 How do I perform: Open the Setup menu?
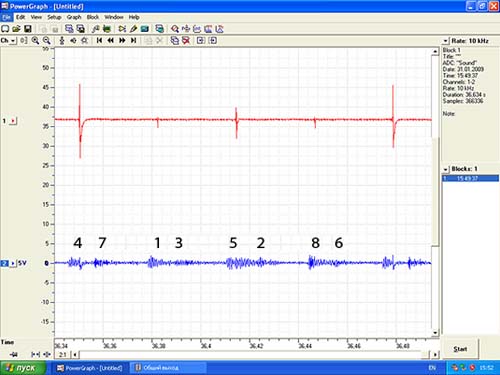(x=54, y=17)
